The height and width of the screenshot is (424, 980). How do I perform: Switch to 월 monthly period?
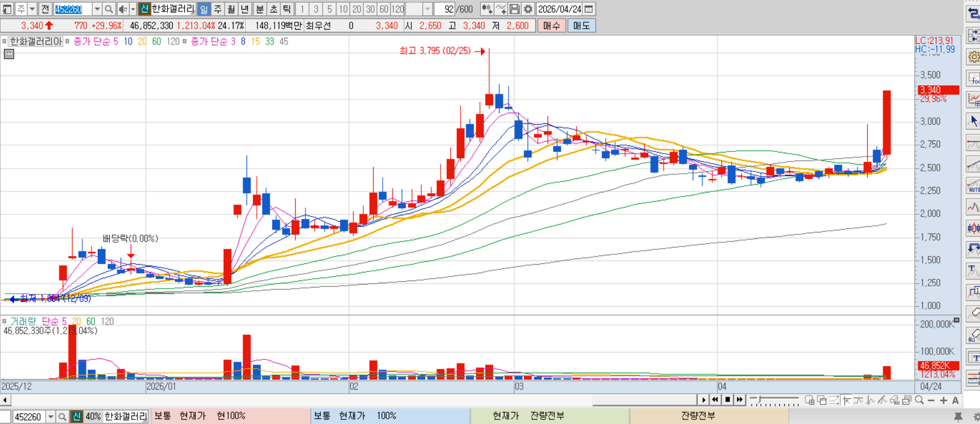tap(231, 9)
